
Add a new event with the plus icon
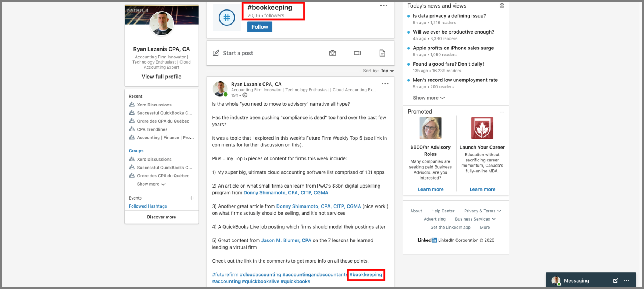coord(192,198)
